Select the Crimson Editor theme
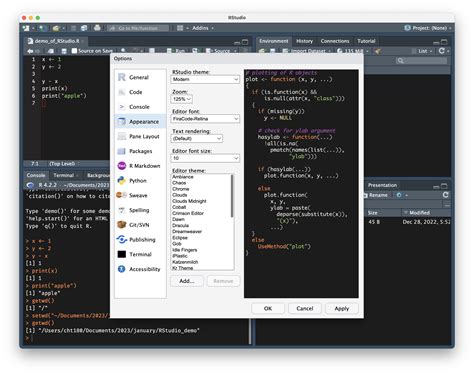This screenshot has width=474, height=374. point(200,213)
